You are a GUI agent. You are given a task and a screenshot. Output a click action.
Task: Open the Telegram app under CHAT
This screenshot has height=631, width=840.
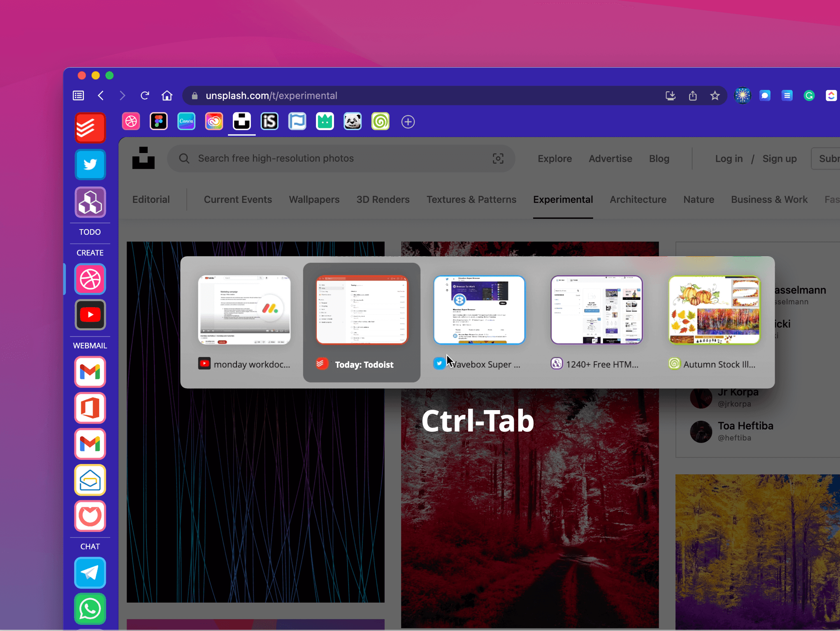(x=90, y=573)
